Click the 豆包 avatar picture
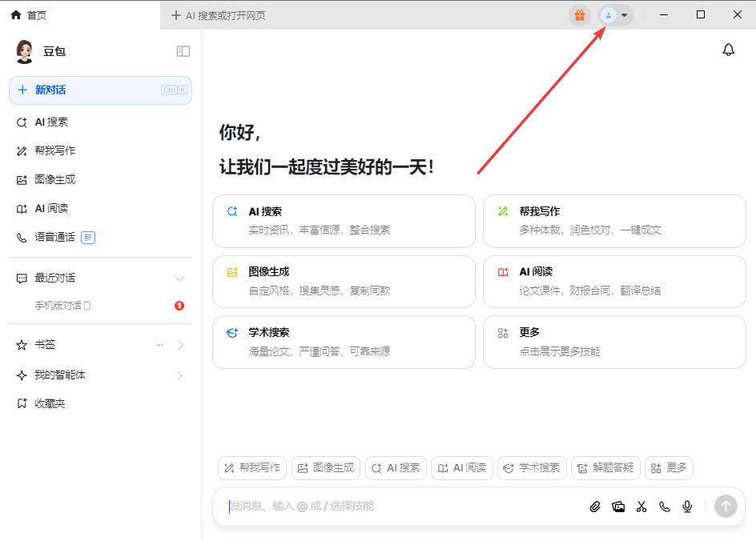756x541 pixels. (25, 51)
